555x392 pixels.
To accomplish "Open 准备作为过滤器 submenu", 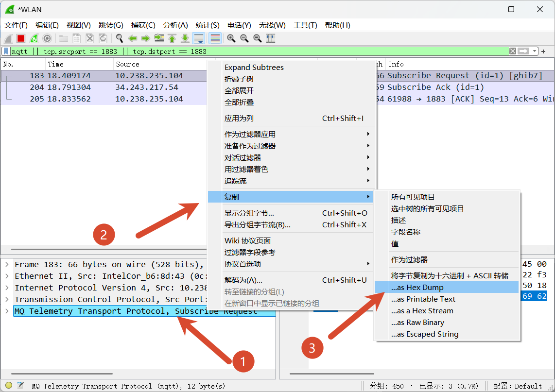I will pos(291,146).
